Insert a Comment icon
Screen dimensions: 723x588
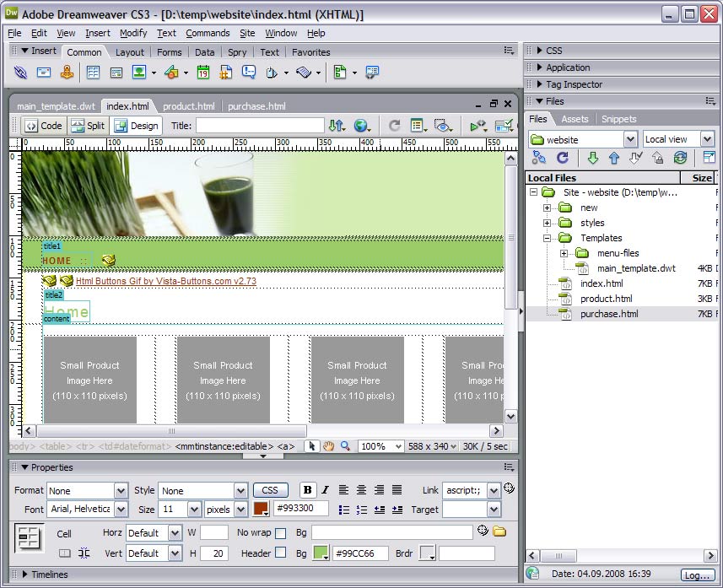(249, 72)
